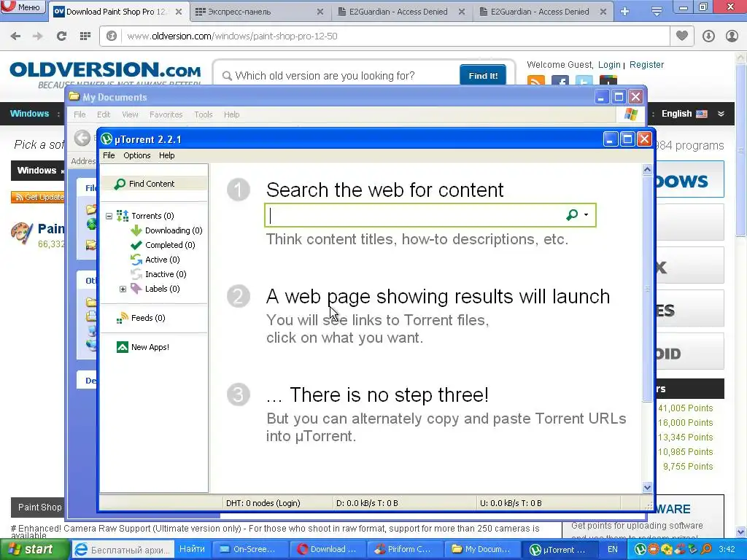747x560 pixels.
Task: Collapse the Torrents tree node
Action: (x=109, y=216)
